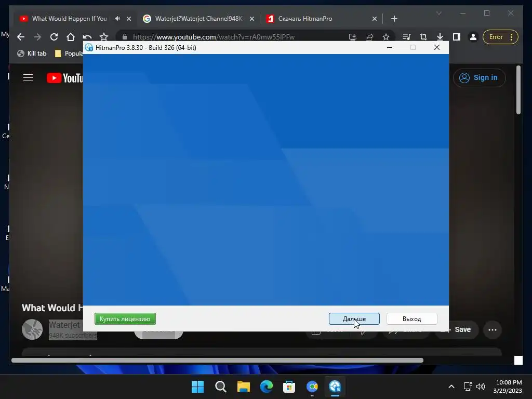Open the browser downloads icon
The image size is (532, 399).
point(440,37)
